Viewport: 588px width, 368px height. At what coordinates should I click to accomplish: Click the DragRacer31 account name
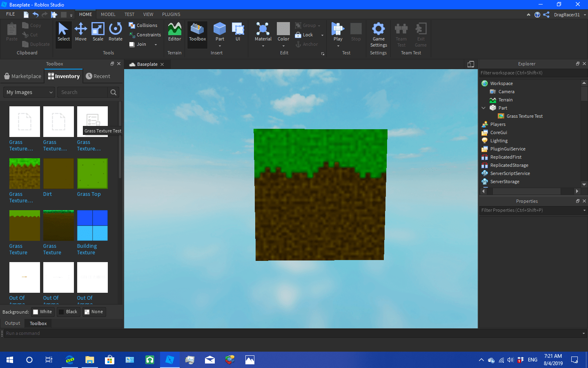(567, 15)
